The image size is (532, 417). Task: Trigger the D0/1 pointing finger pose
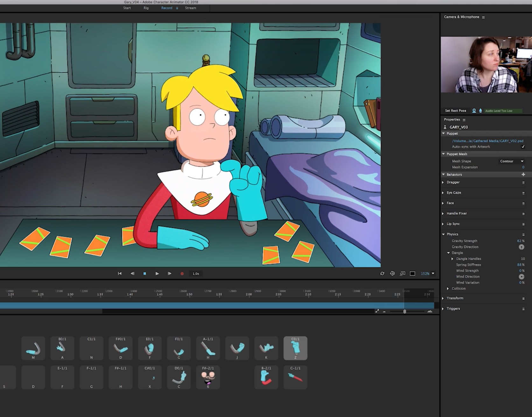coord(179,377)
